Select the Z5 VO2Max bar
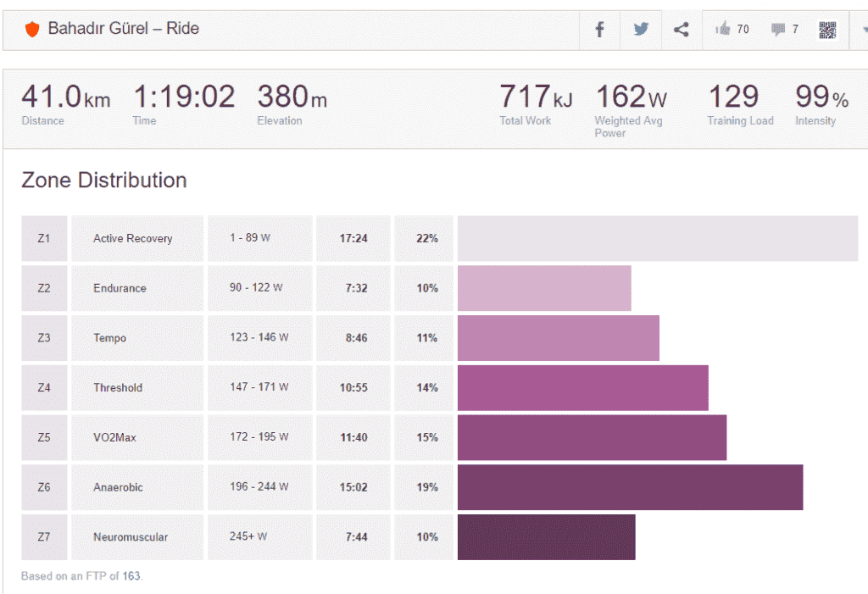Screen dimensions: 868x594 pos(592,437)
